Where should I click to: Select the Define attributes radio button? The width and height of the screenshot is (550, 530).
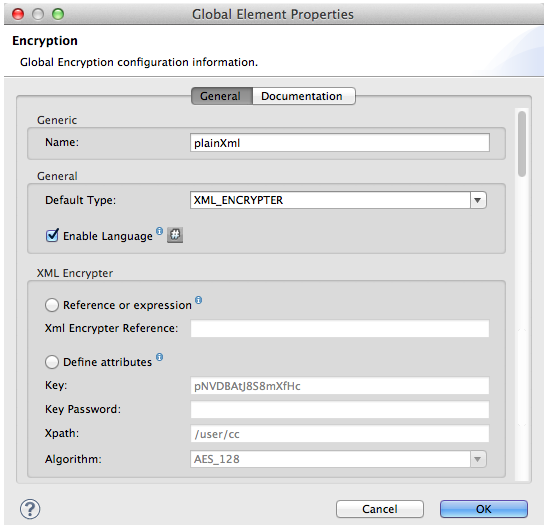coord(52,362)
